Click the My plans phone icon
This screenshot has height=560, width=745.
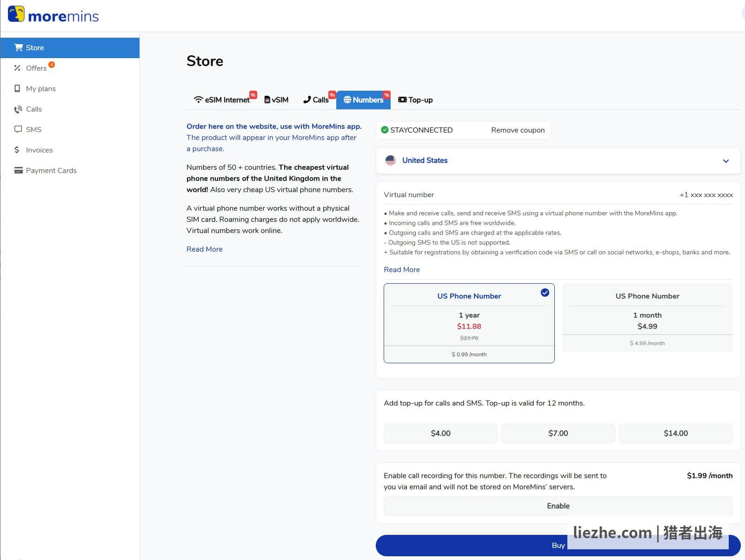tap(17, 88)
